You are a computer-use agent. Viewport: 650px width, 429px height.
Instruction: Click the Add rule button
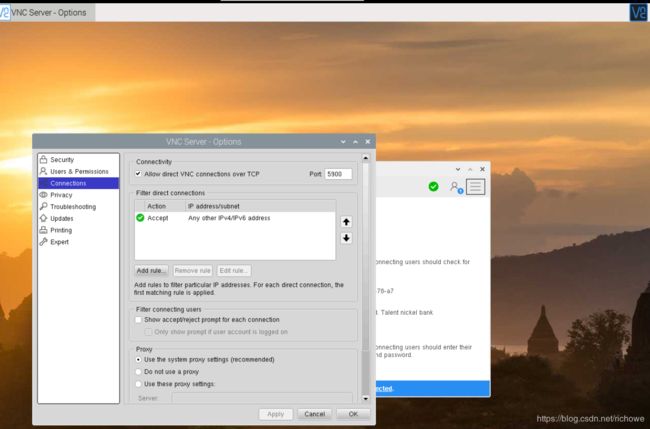(151, 271)
